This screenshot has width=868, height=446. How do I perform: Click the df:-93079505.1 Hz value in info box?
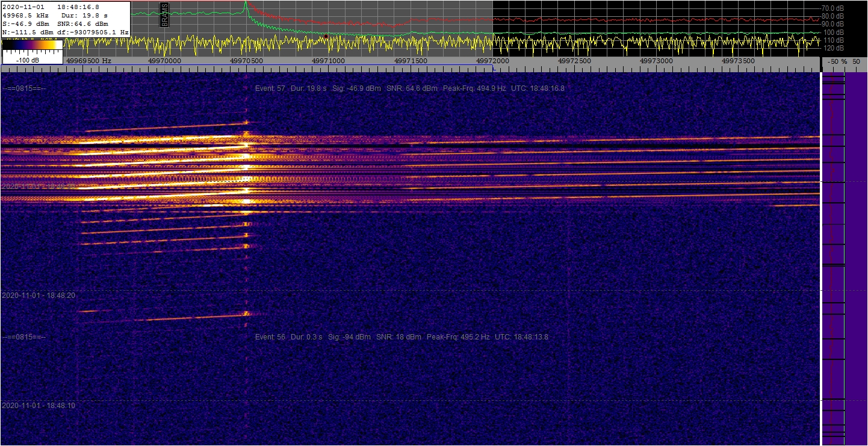point(92,32)
